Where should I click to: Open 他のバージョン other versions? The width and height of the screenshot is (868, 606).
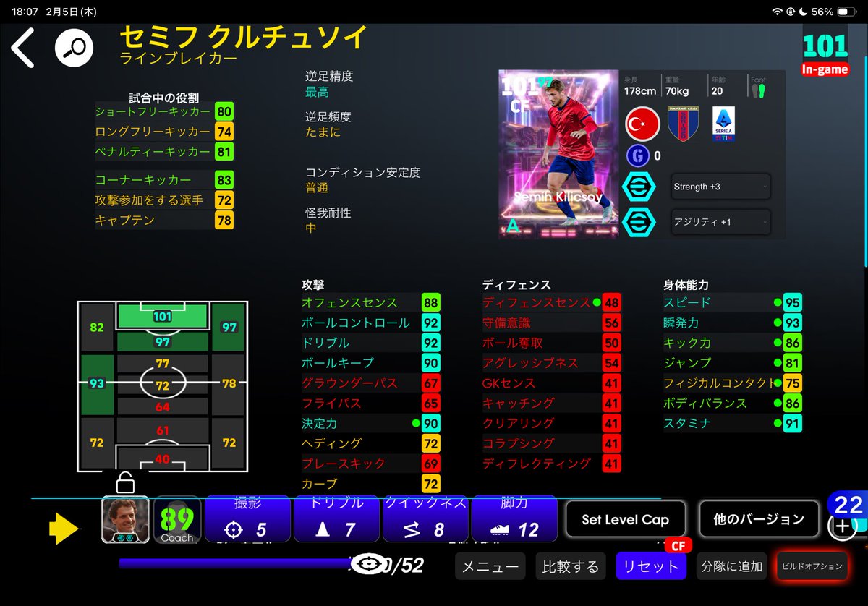click(x=759, y=519)
